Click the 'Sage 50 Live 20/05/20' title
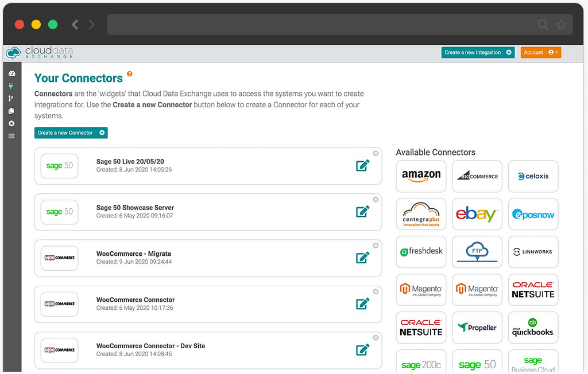588x374 pixels. click(x=130, y=162)
